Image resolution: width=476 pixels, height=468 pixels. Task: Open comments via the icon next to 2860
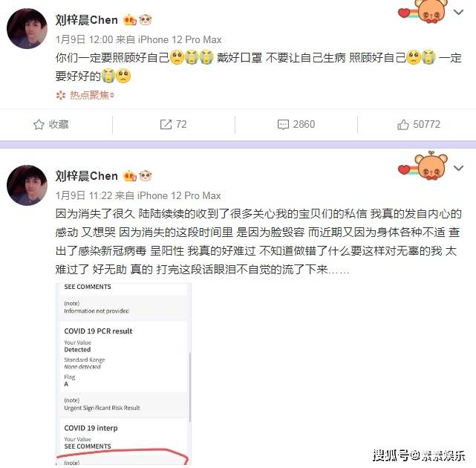click(x=283, y=125)
